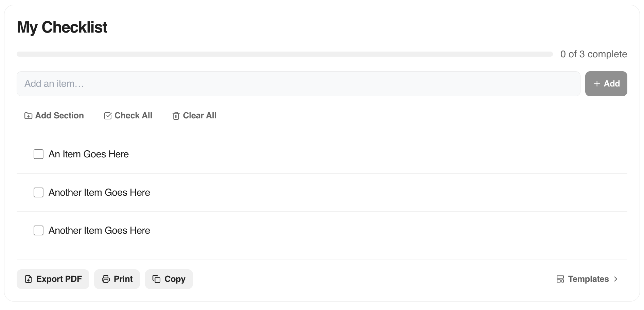Click the Export PDF download icon
644x310 pixels.
tap(29, 279)
